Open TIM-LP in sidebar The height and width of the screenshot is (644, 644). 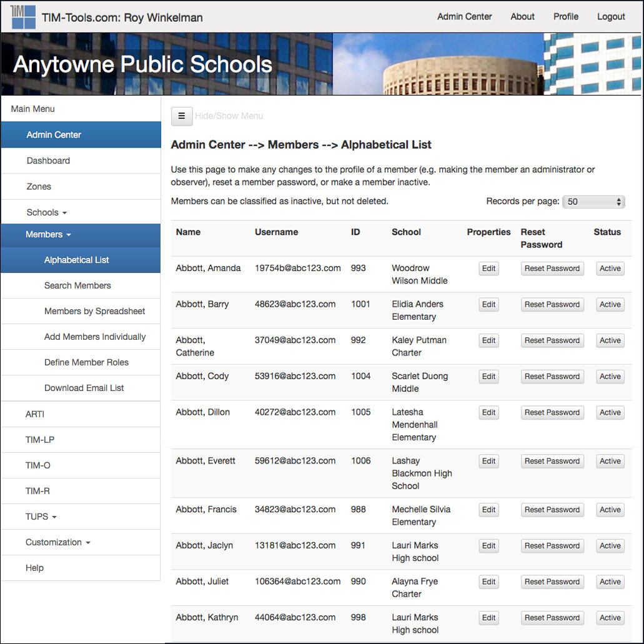[81, 440]
